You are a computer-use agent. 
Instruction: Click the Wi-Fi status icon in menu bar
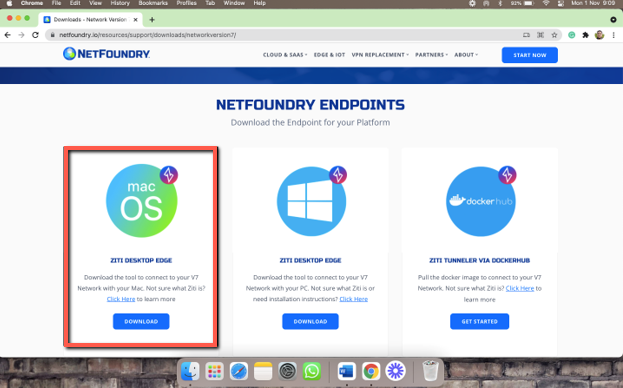pos(546,3)
